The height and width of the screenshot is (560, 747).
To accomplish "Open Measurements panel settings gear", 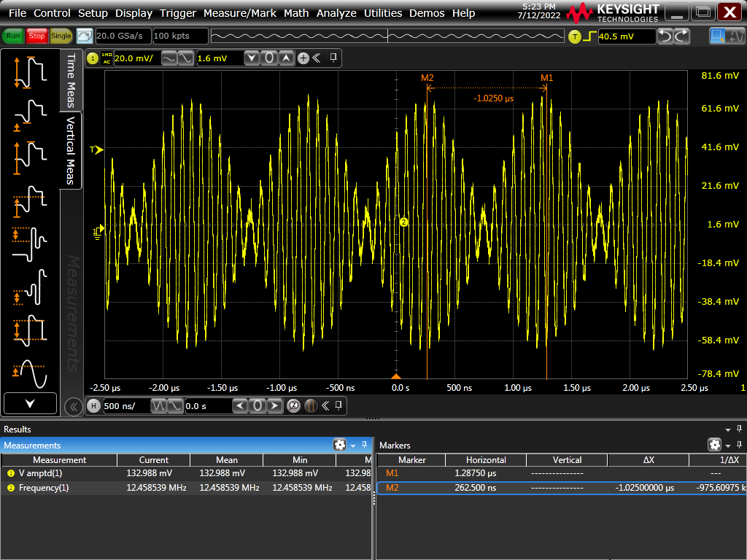I will [339, 445].
